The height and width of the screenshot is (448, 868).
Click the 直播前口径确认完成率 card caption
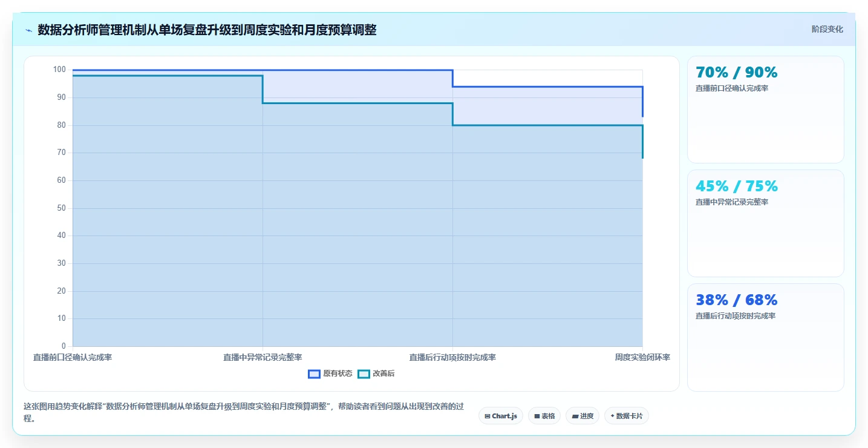[x=732, y=88]
